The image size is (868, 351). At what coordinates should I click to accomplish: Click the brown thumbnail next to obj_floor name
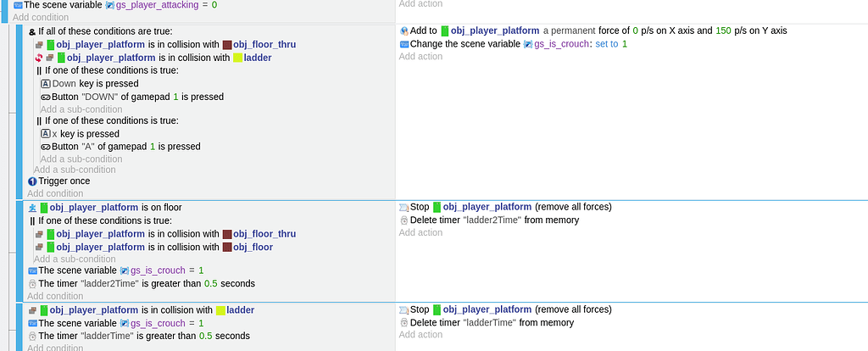[x=227, y=247]
